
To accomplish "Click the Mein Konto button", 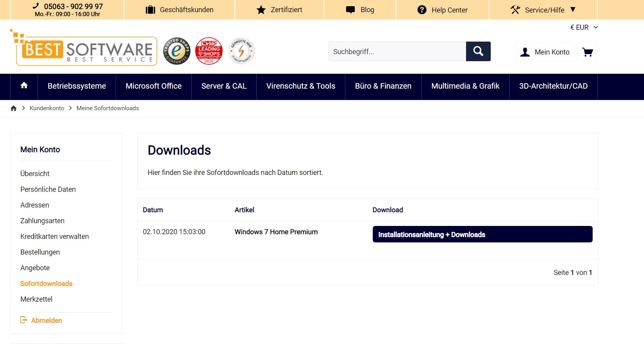I will [x=545, y=52].
